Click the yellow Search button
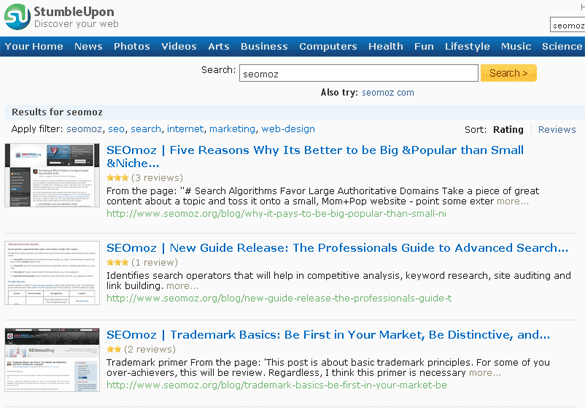The height and width of the screenshot is (408, 585). click(509, 73)
